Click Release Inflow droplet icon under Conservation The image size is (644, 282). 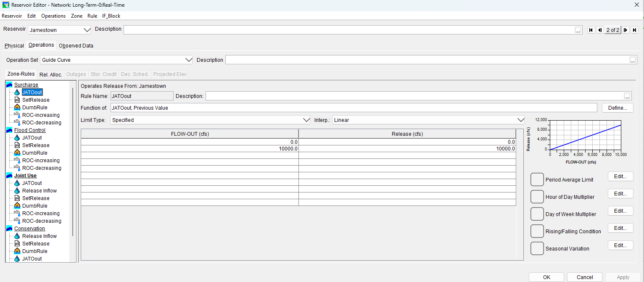tap(17, 236)
